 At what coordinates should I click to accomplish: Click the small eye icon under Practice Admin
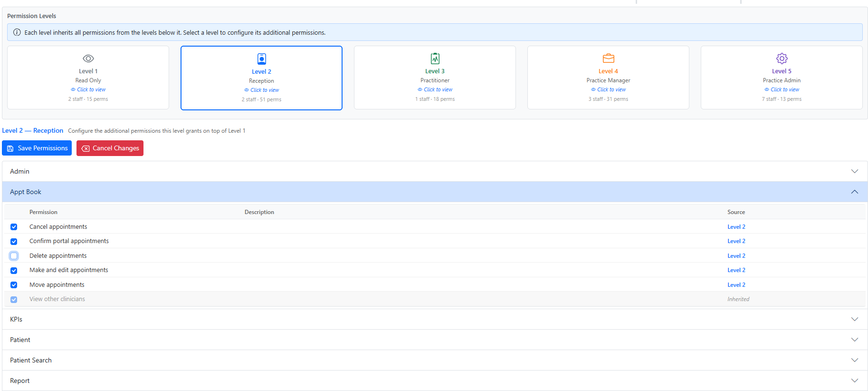pos(767,89)
